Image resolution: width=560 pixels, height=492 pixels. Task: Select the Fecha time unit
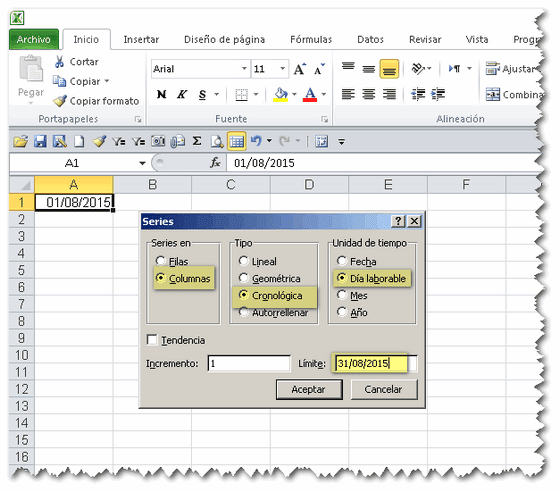coord(342,261)
